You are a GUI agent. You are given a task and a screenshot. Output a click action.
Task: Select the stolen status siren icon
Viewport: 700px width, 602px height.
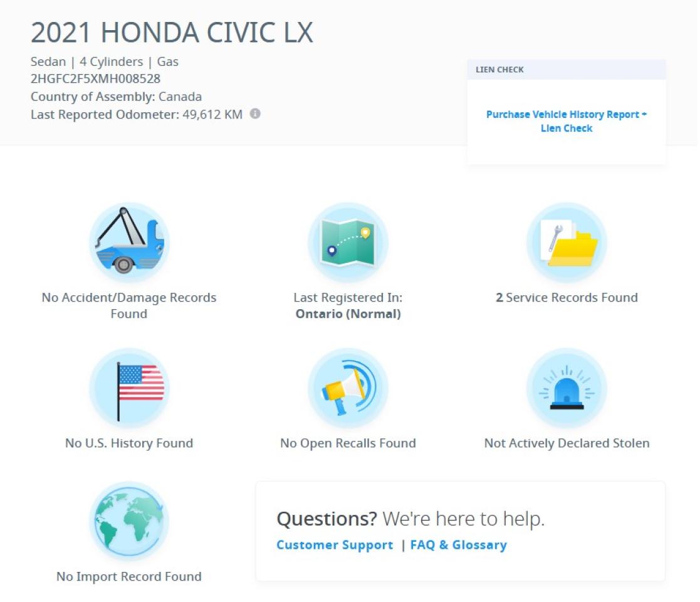[x=567, y=388]
